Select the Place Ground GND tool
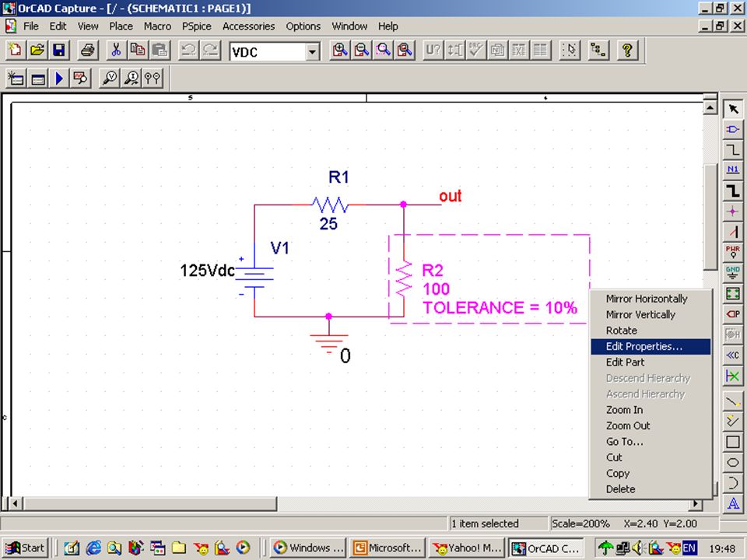This screenshot has width=747, height=560. 733,273
